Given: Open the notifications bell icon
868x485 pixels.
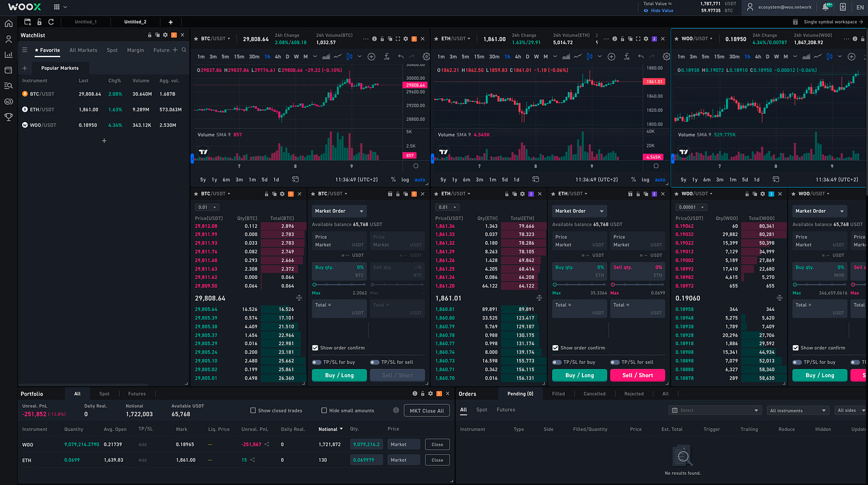Looking at the screenshot, I should [826, 7].
